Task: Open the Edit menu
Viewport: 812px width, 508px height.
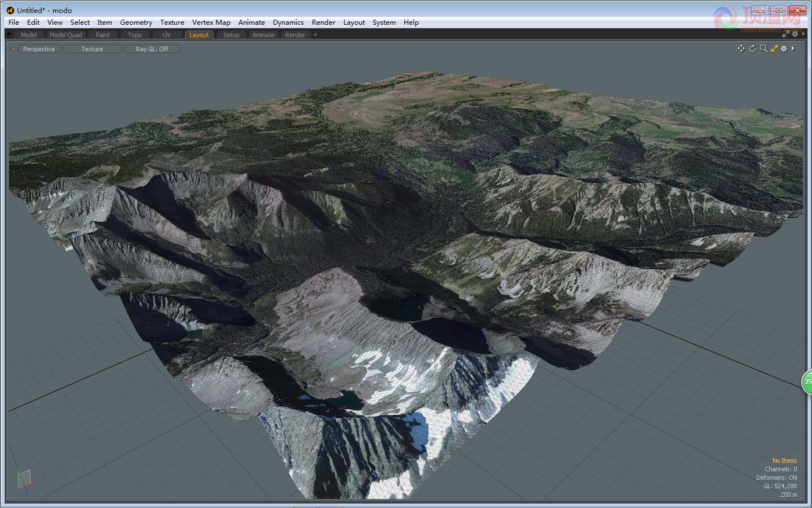Action: [33, 23]
